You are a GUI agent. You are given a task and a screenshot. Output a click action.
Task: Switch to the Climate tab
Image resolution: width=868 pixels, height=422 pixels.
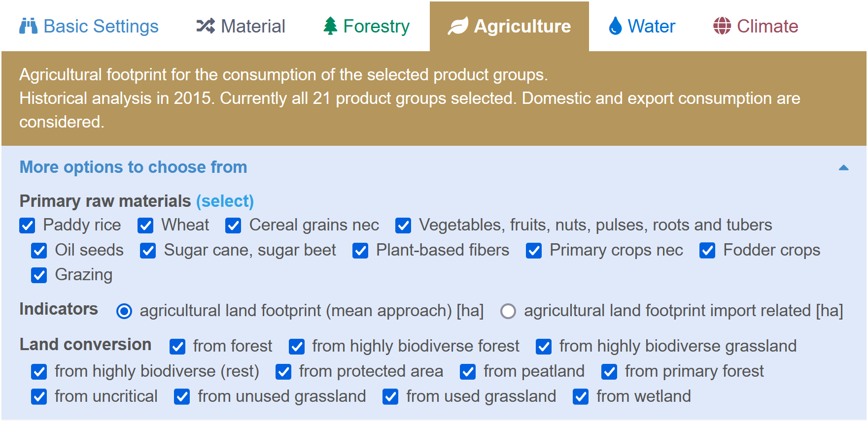[x=756, y=26]
